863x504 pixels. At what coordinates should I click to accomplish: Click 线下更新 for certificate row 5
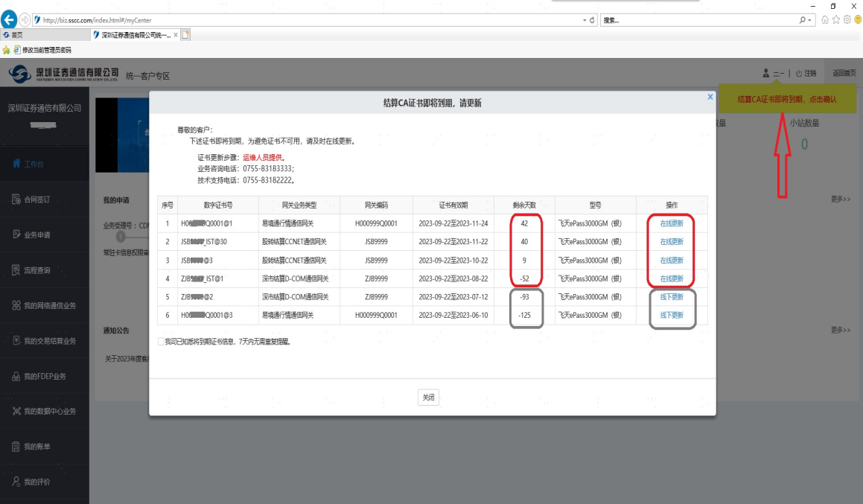672,296
